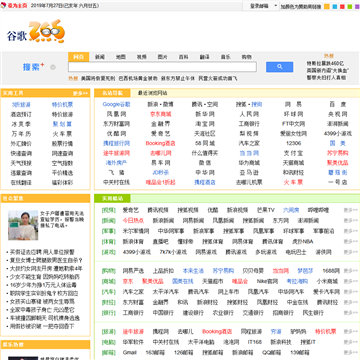Expand 更多>> on the [军事] row

351,231
